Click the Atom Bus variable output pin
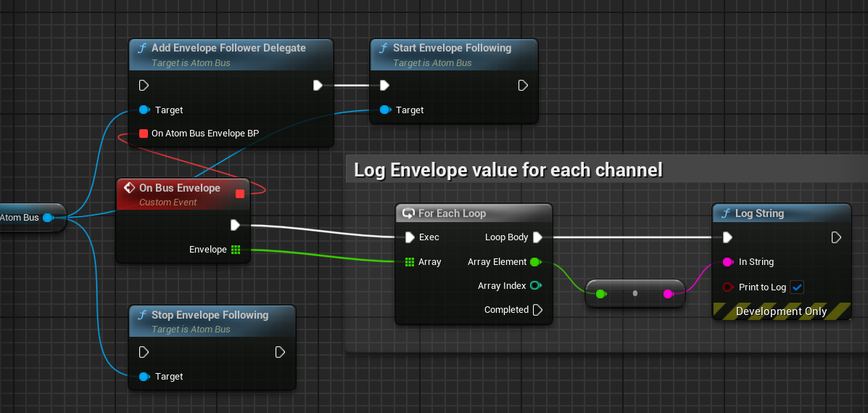This screenshot has width=868, height=413. click(x=49, y=218)
